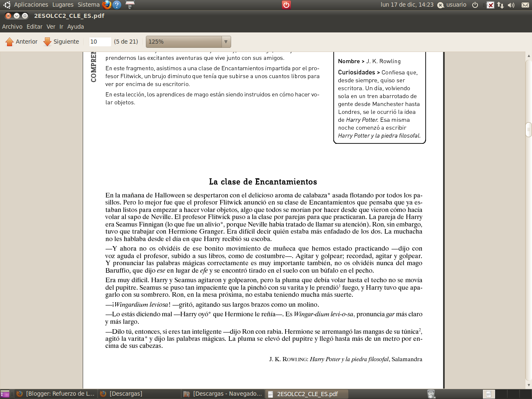Open the Ir menu
Viewport: 532px width, 399px height.
(x=61, y=27)
